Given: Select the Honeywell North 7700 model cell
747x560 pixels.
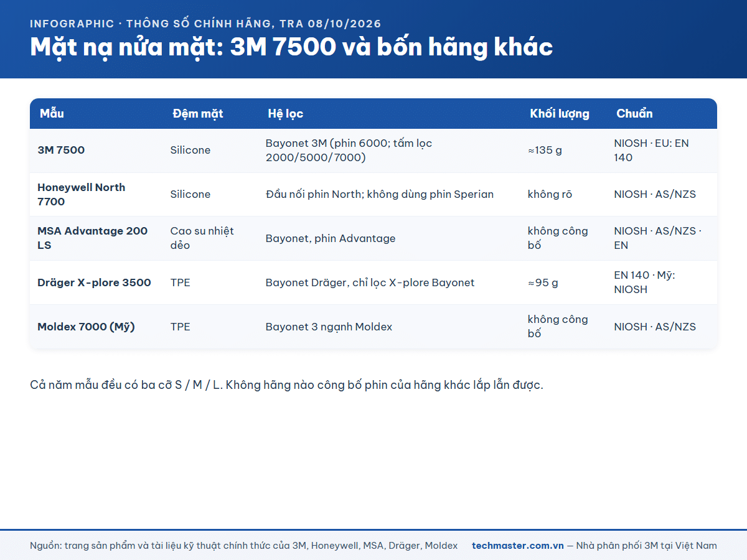Looking at the screenshot, I should [82, 194].
